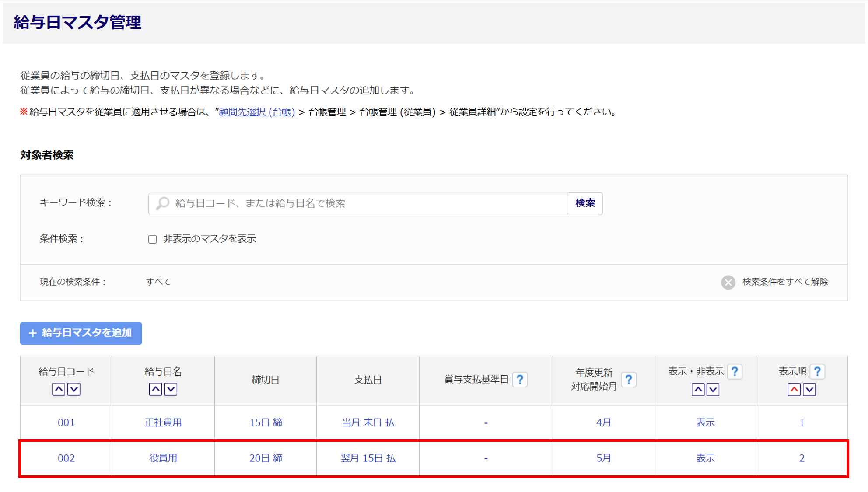Viewport: 868px width, 492px height.
Task: Open help icon for 表示・非表示
Action: 735,371
